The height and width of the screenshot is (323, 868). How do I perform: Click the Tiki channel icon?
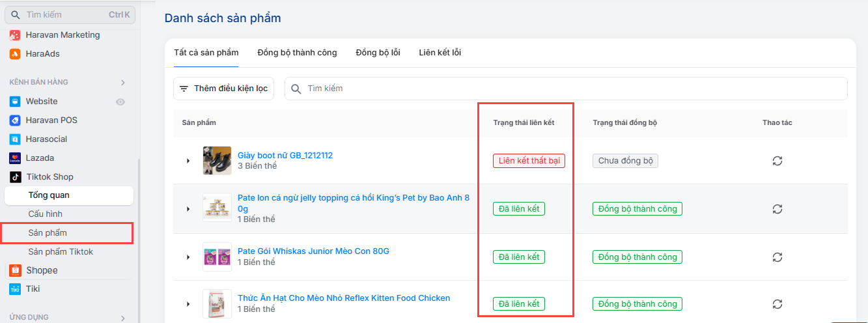pyautogui.click(x=15, y=288)
